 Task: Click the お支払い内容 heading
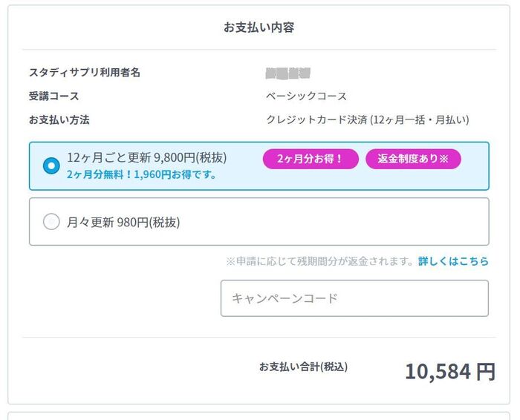pos(259,27)
